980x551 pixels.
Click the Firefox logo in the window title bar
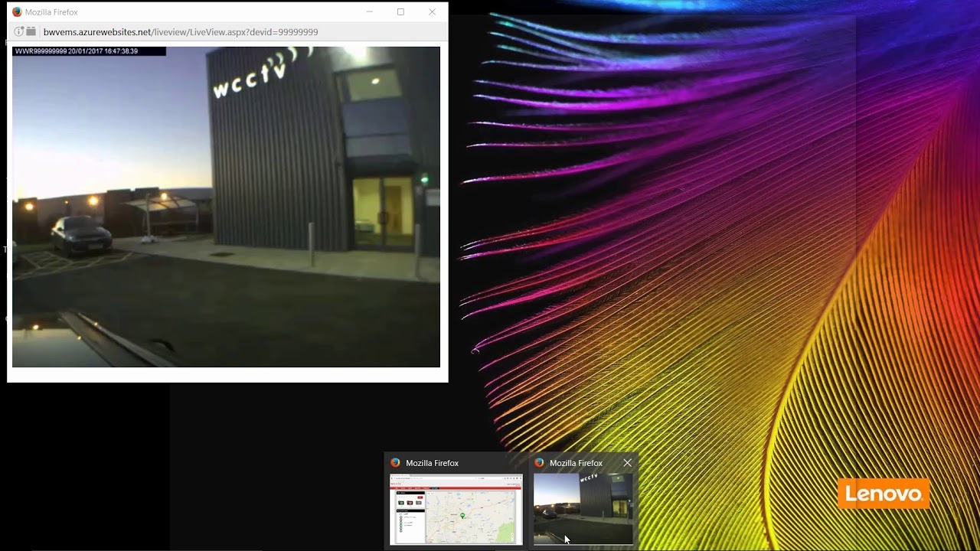point(17,12)
